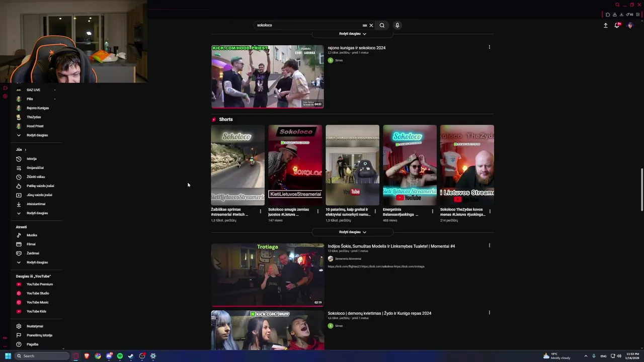Open options for 10 patarimų short
This screenshot has width=644, height=362.
click(375, 212)
